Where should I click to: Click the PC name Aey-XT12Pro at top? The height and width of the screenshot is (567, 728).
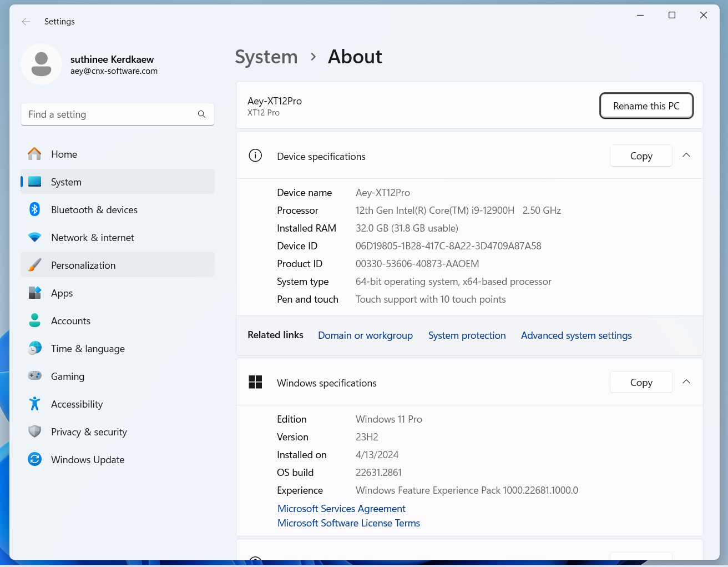[275, 101]
